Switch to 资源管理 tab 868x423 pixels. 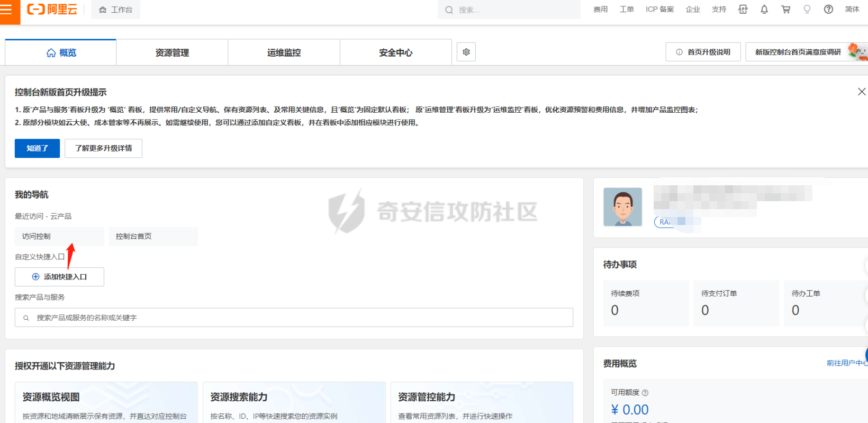(x=172, y=52)
